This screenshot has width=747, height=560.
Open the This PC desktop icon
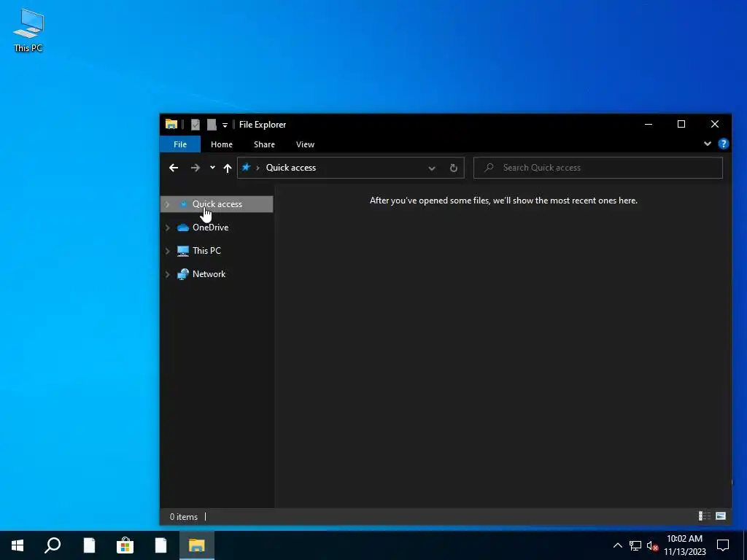pos(28,29)
